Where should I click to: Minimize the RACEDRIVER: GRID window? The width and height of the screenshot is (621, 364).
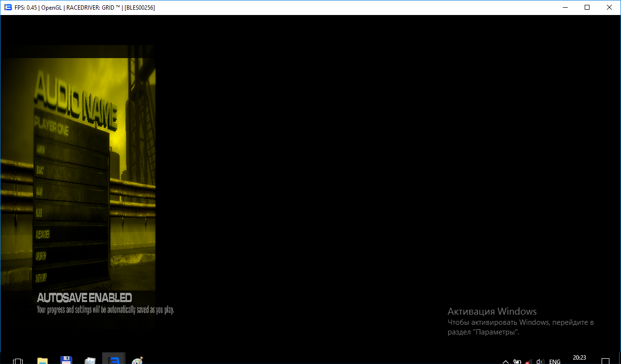565,7
